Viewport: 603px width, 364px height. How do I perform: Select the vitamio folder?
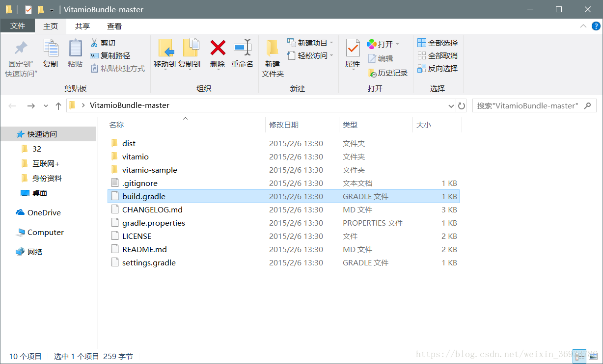[283, 156]
